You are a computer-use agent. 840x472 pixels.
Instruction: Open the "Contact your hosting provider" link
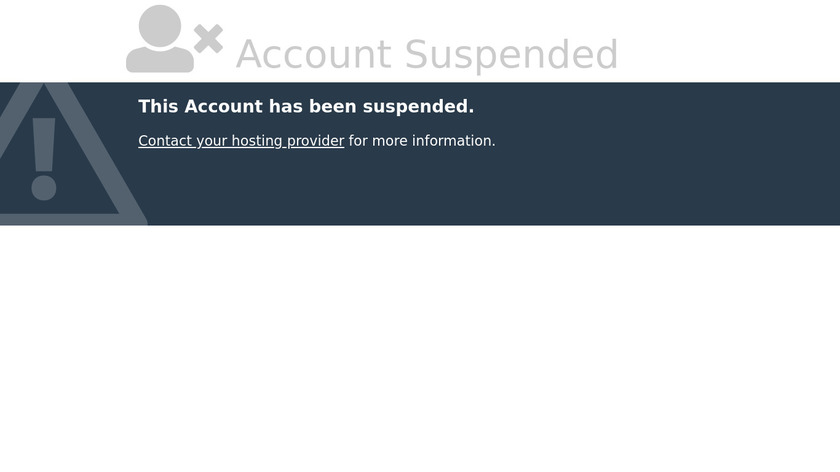[x=241, y=141]
